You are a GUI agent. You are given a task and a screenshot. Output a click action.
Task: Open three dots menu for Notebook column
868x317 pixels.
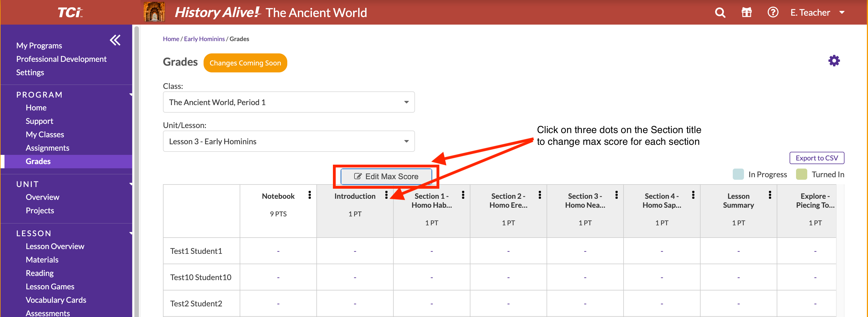[309, 195]
